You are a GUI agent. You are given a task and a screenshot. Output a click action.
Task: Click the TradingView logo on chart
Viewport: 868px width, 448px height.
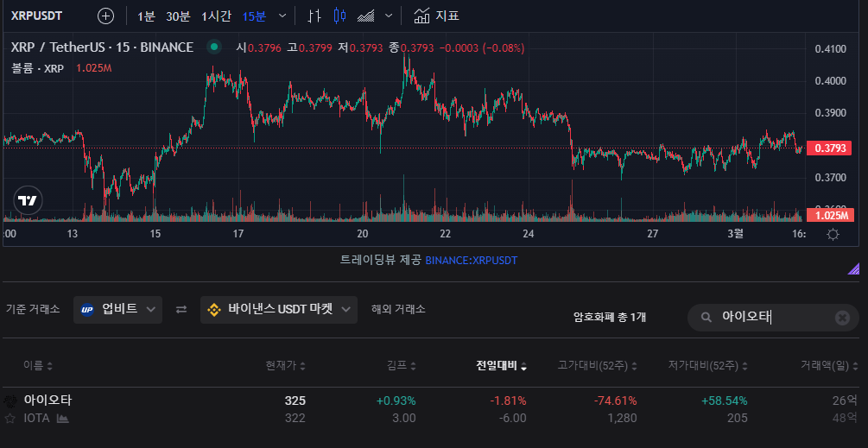click(x=28, y=200)
